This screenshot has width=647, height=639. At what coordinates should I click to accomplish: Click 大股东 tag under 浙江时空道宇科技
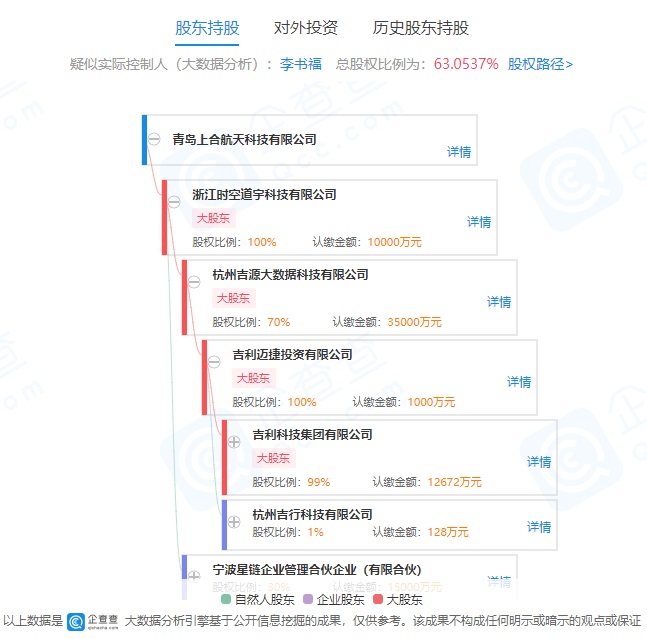click(213, 218)
